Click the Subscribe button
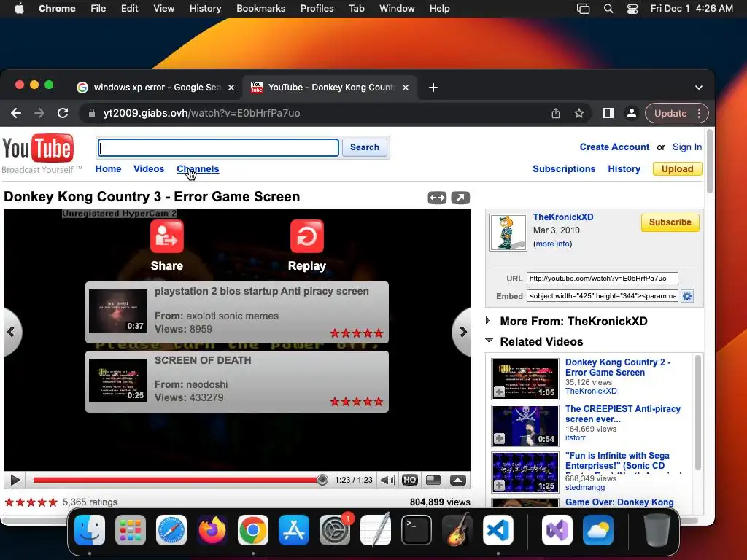Screen dimensions: 747x560 [670, 222]
